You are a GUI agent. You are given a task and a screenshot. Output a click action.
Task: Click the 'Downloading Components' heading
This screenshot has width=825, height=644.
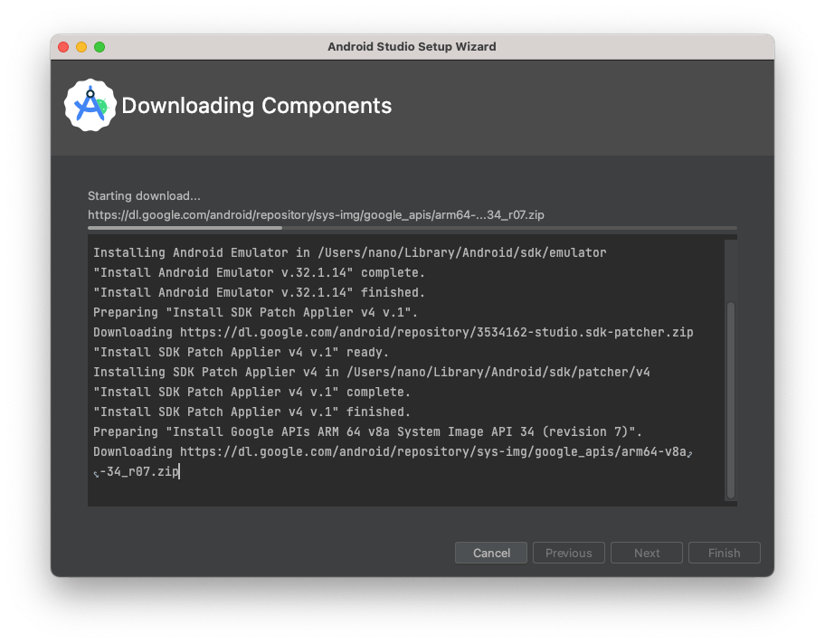point(256,106)
